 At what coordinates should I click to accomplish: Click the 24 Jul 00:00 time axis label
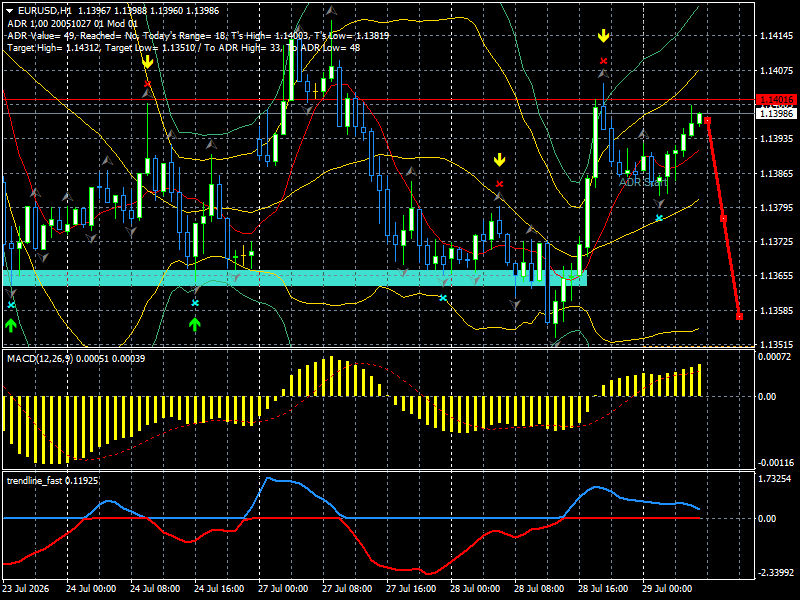coord(91,589)
